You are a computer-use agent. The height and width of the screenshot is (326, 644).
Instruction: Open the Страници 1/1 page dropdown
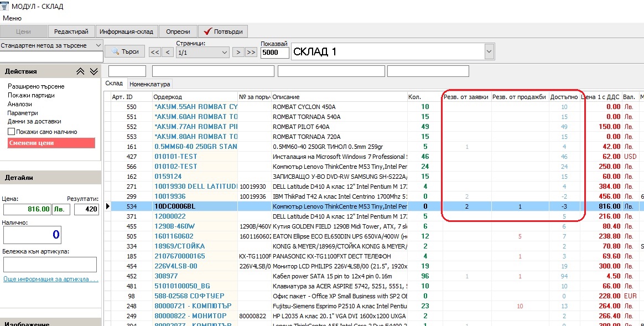(225, 52)
